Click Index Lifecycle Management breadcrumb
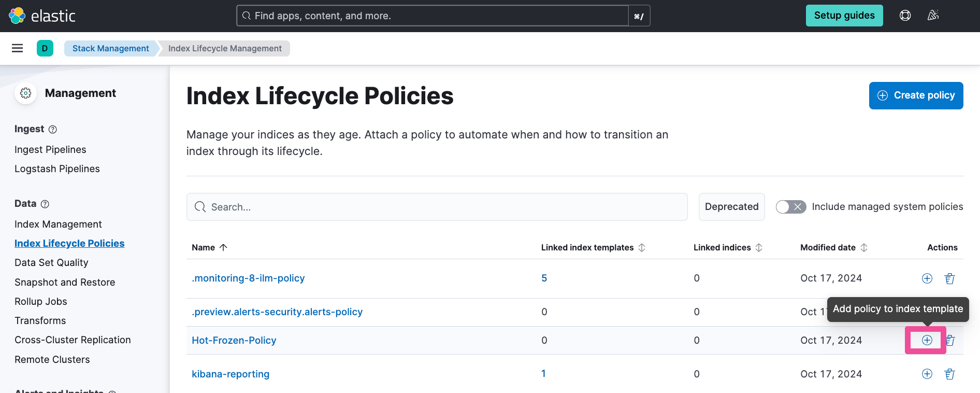Viewport: 980px width, 393px height. (x=225, y=48)
